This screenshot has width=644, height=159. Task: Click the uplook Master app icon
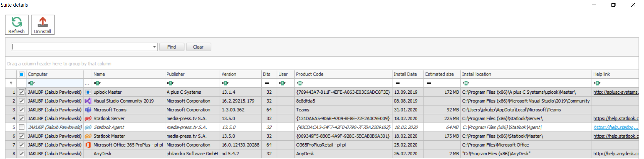coord(88,92)
